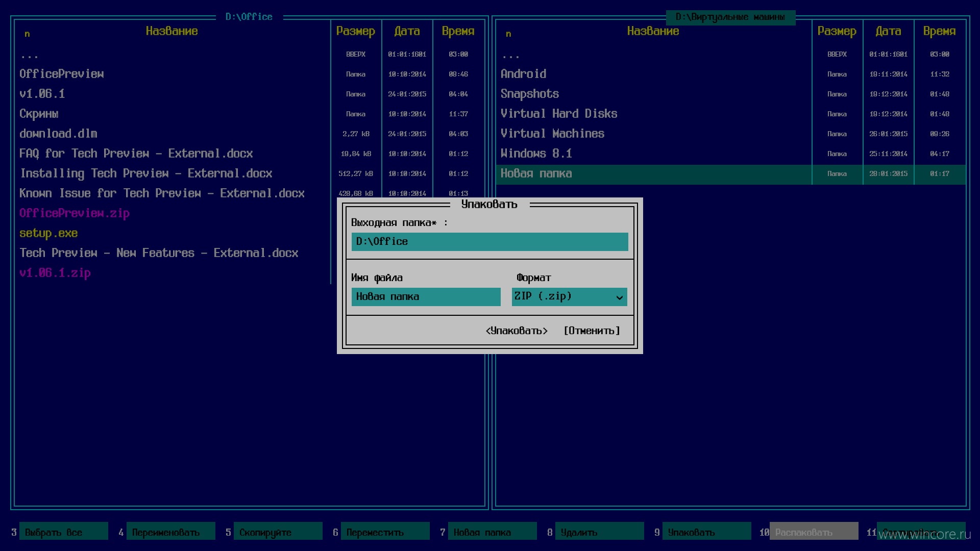
Task: Click the 'n' sort marker in left panel
Action: [27, 34]
